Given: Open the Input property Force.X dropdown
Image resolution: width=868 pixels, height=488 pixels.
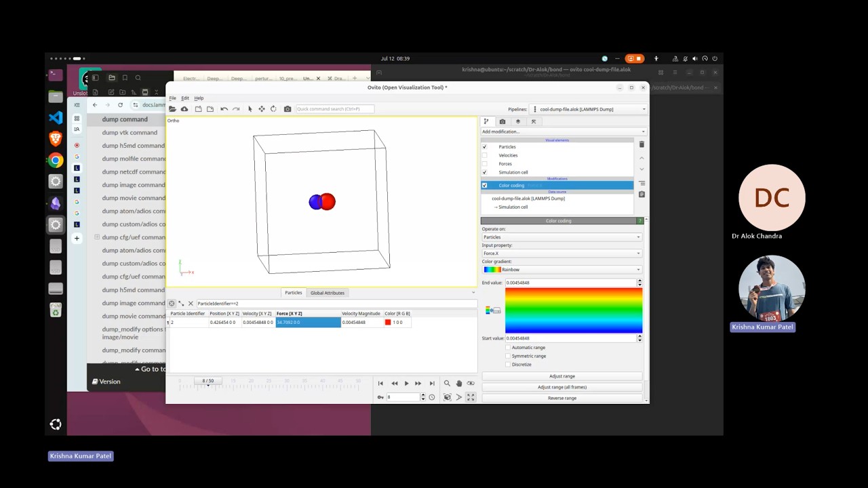Looking at the screenshot, I should pos(561,253).
